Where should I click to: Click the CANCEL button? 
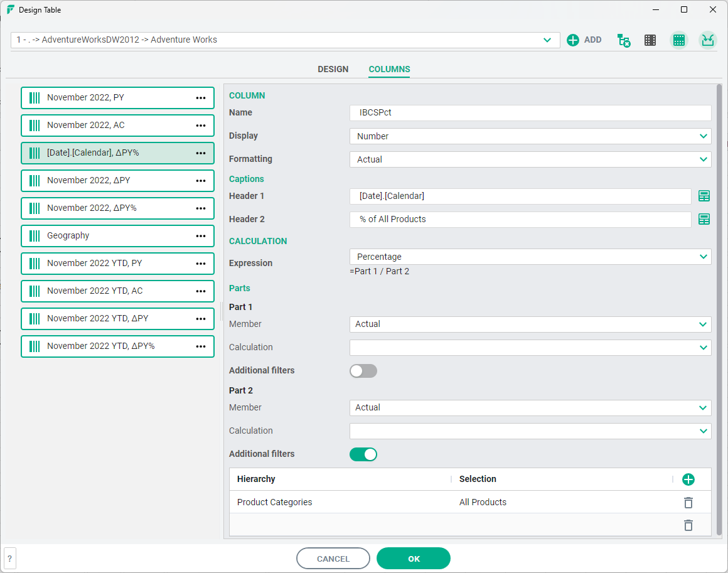point(333,559)
